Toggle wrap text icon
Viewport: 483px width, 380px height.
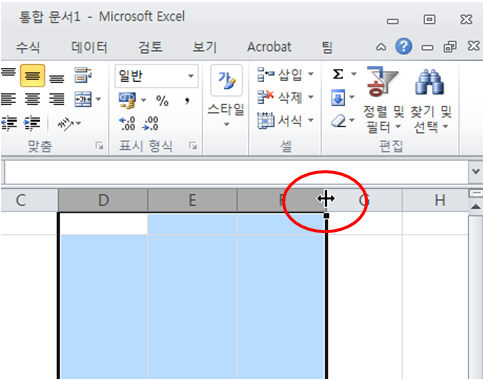click(x=82, y=75)
